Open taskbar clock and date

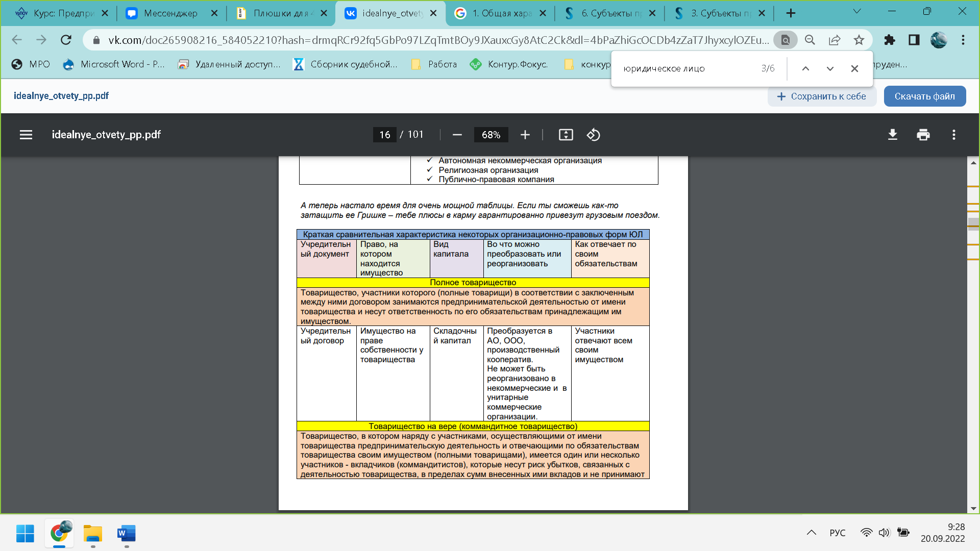943,533
